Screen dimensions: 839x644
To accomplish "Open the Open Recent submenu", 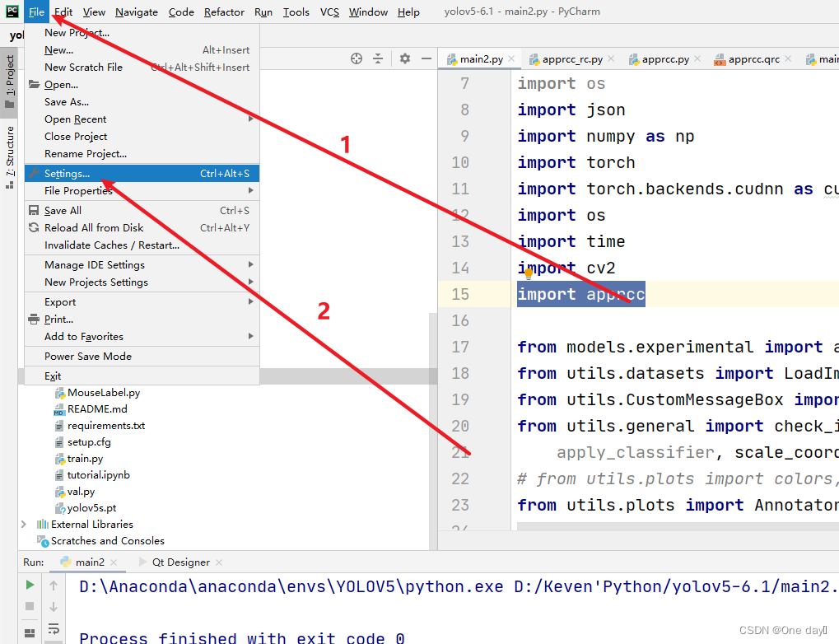I will [x=77, y=119].
